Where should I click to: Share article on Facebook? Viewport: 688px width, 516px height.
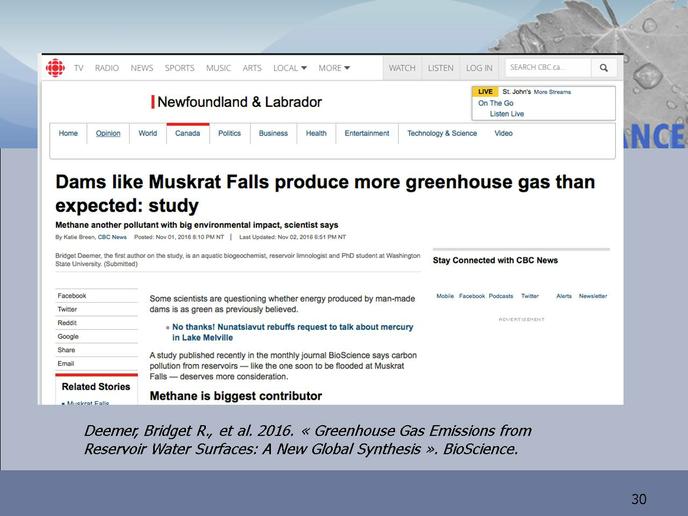(x=72, y=296)
